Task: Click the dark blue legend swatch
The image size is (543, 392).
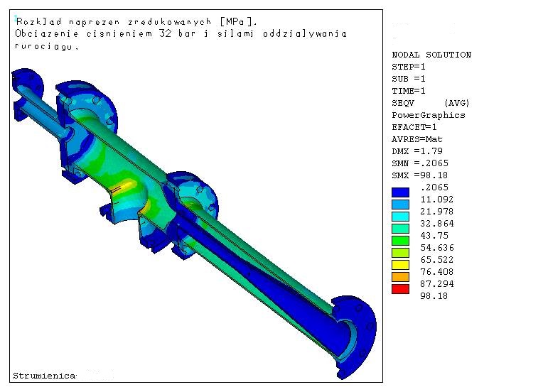Action: (x=401, y=192)
